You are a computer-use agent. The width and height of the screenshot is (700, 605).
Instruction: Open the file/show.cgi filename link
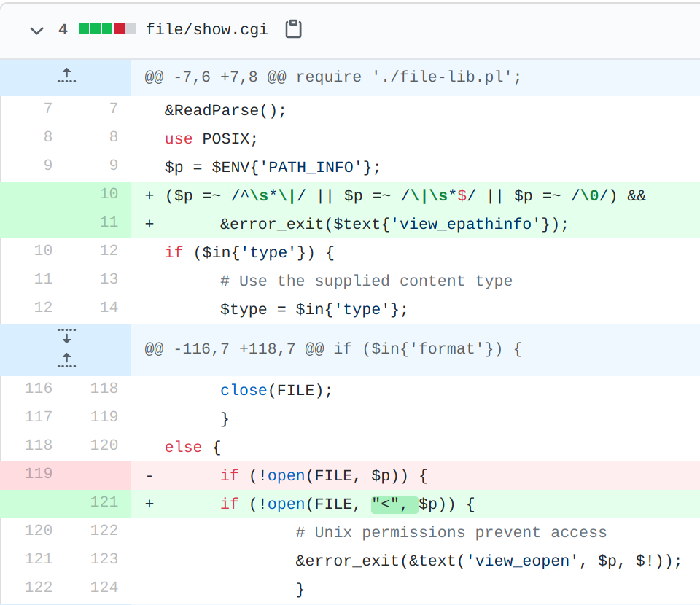click(x=206, y=30)
